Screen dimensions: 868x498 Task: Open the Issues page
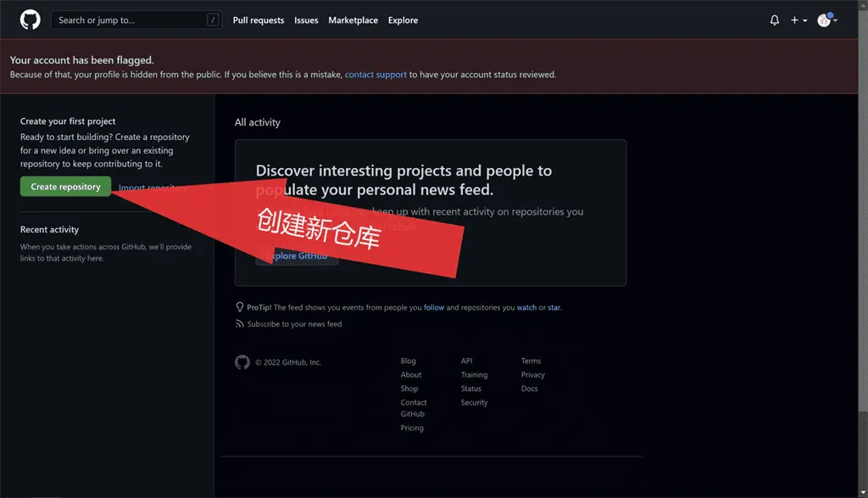click(306, 20)
